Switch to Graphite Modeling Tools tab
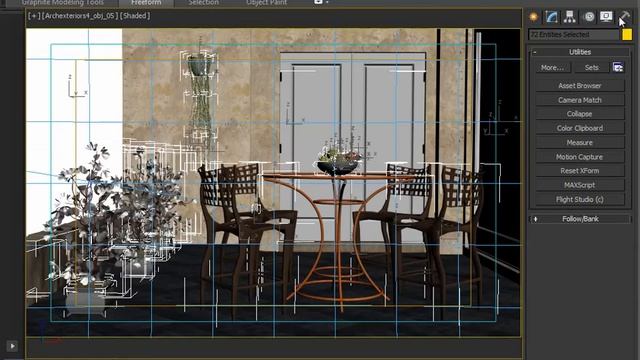Viewport: 640px width, 360px height. coord(62,2)
